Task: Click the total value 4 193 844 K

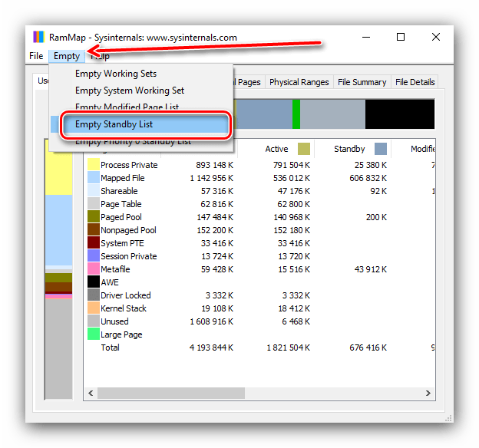Action: point(211,348)
